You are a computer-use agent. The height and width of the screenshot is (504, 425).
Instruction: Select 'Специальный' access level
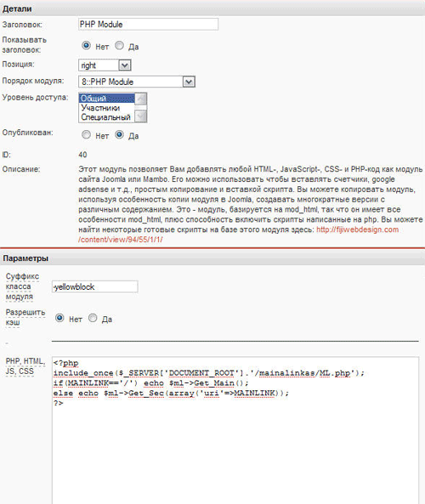click(x=106, y=117)
